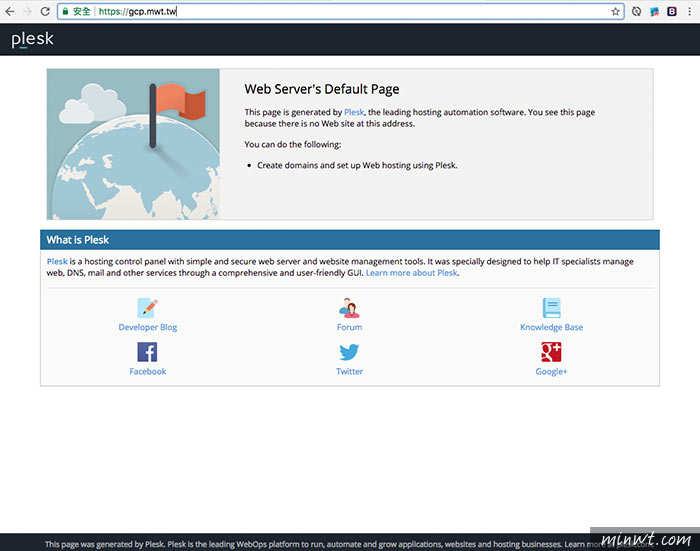The image size is (700, 551).
Task: Open the Google+ text link
Action: tap(551, 372)
